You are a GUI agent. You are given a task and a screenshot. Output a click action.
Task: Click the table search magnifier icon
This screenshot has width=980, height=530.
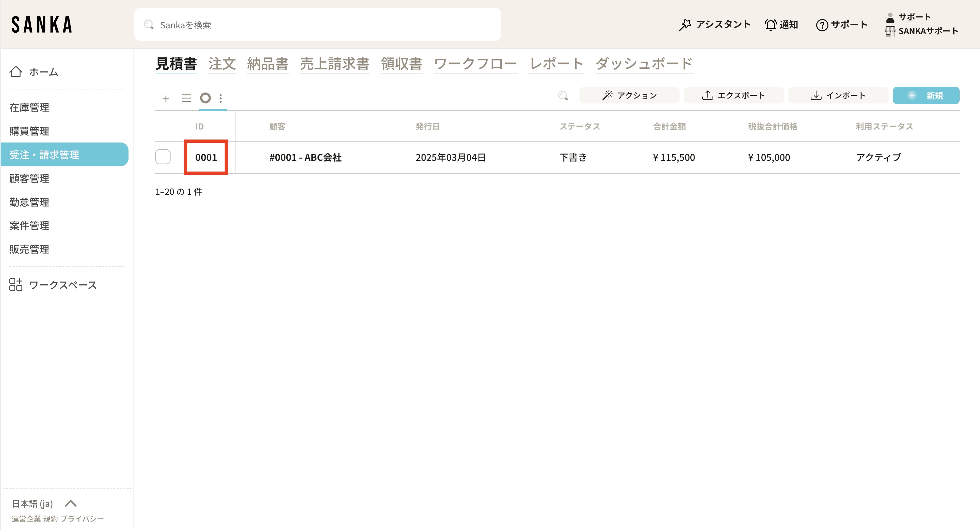(563, 95)
